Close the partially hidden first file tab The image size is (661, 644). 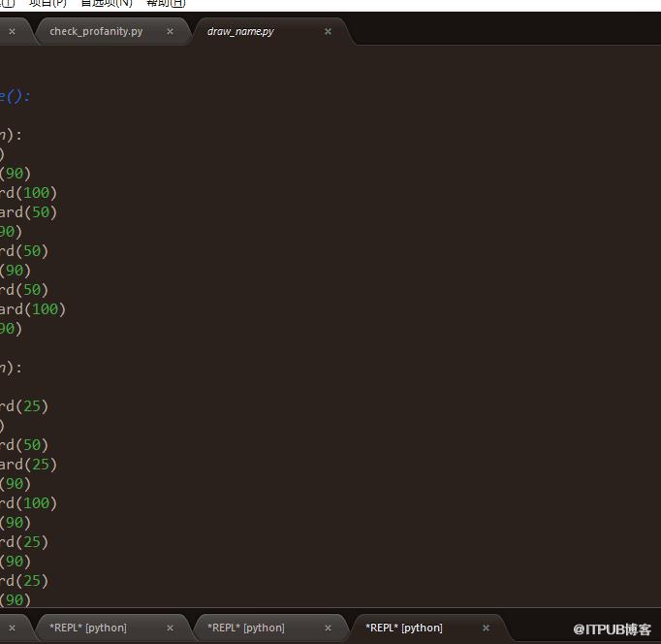point(13,32)
